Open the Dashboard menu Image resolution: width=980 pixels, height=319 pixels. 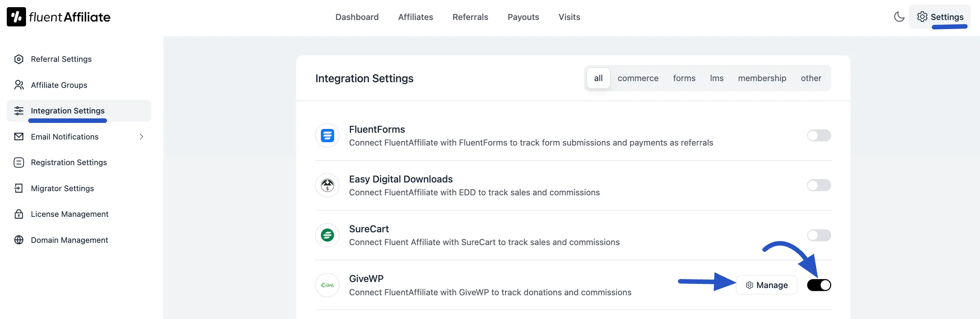357,17
